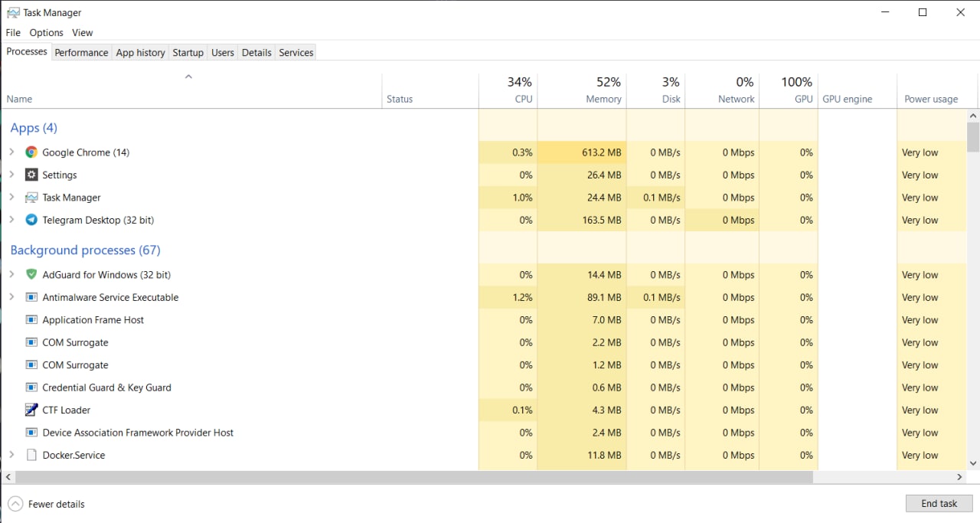The width and height of the screenshot is (980, 523).
Task: Open the Options menu
Action: (x=46, y=33)
